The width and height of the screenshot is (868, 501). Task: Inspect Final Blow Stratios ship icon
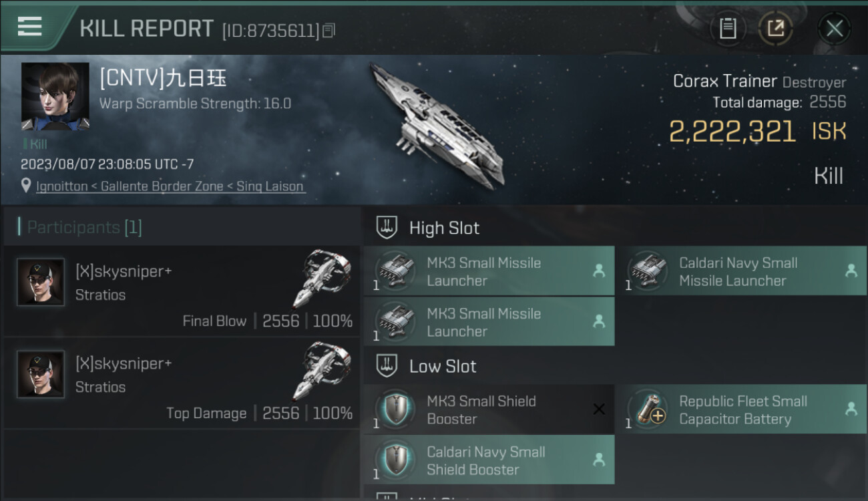[322, 279]
